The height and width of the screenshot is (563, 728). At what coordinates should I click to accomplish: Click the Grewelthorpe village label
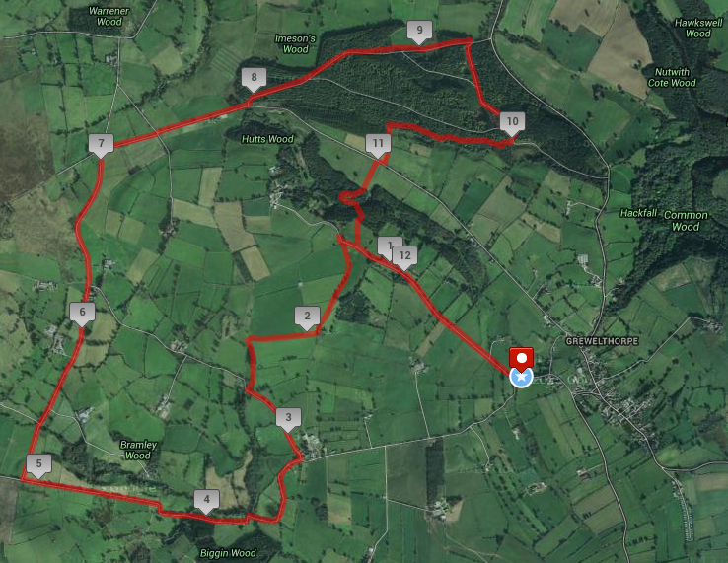pos(602,341)
